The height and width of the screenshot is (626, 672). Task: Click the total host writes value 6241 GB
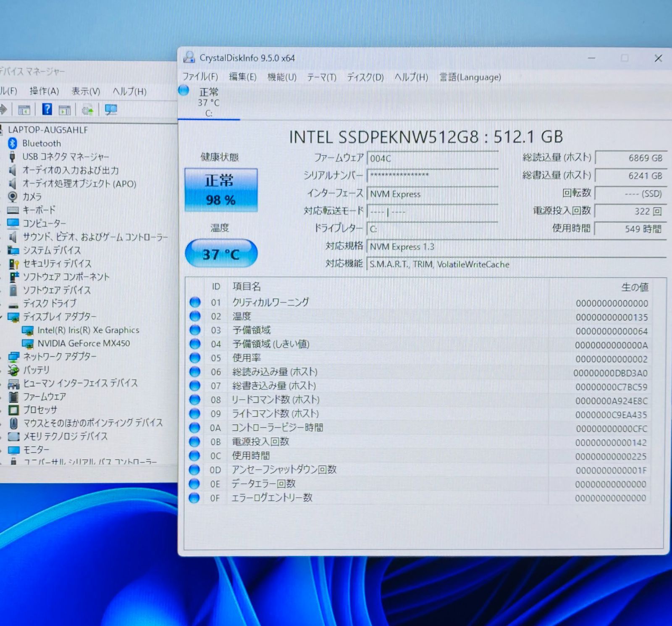(631, 176)
